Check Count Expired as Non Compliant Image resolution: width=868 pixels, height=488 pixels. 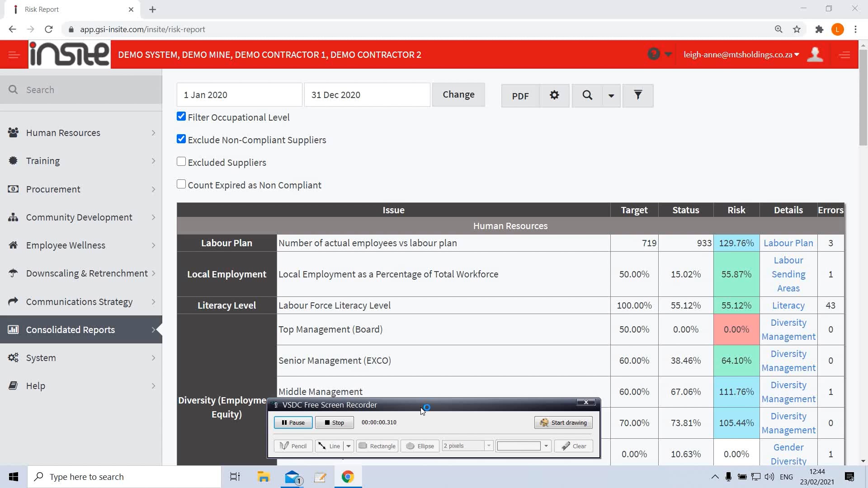[x=181, y=184]
